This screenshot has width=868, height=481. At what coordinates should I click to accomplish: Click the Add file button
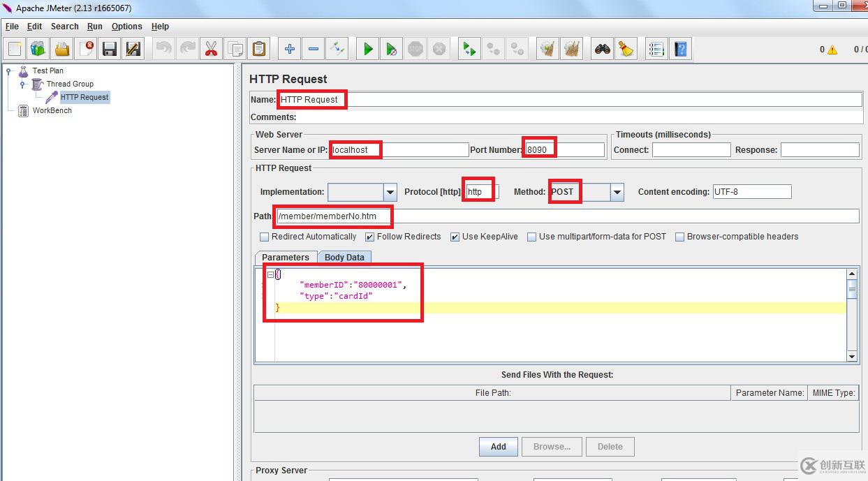[x=499, y=447]
